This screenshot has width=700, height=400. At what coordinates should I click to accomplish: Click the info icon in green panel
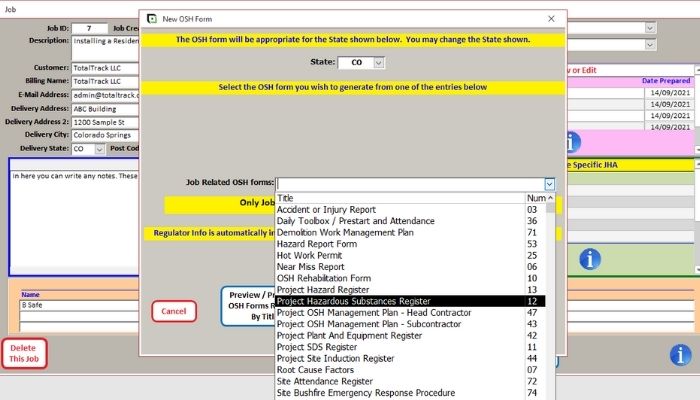pos(590,259)
